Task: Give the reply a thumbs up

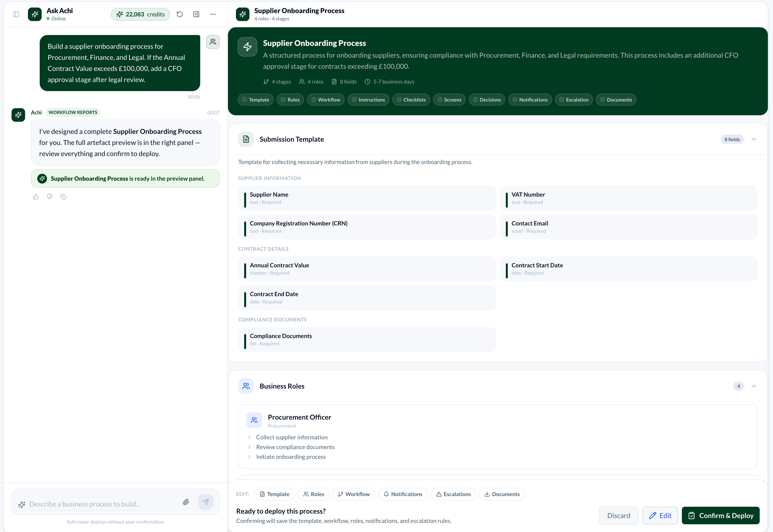Action: 36,197
